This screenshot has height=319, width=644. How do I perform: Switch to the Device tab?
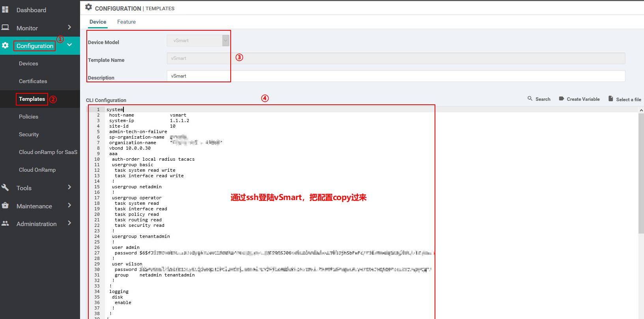tap(98, 22)
